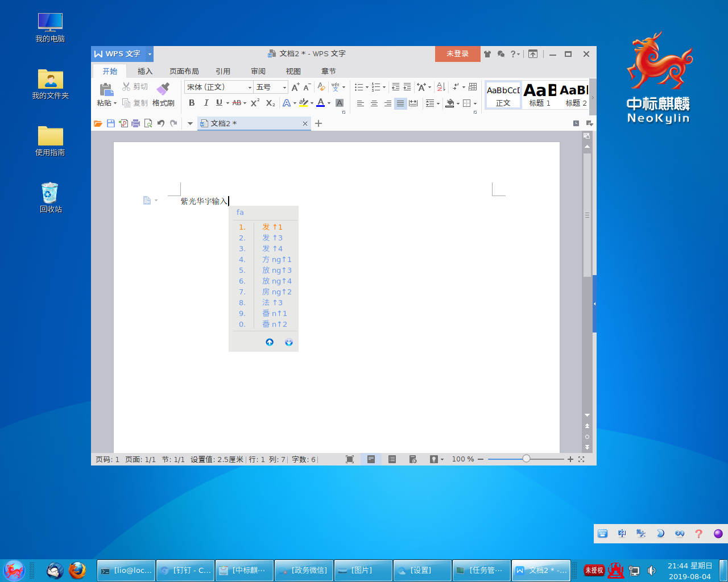Toggle character shading button
The width and height of the screenshot is (728, 582).
pyautogui.click(x=340, y=103)
